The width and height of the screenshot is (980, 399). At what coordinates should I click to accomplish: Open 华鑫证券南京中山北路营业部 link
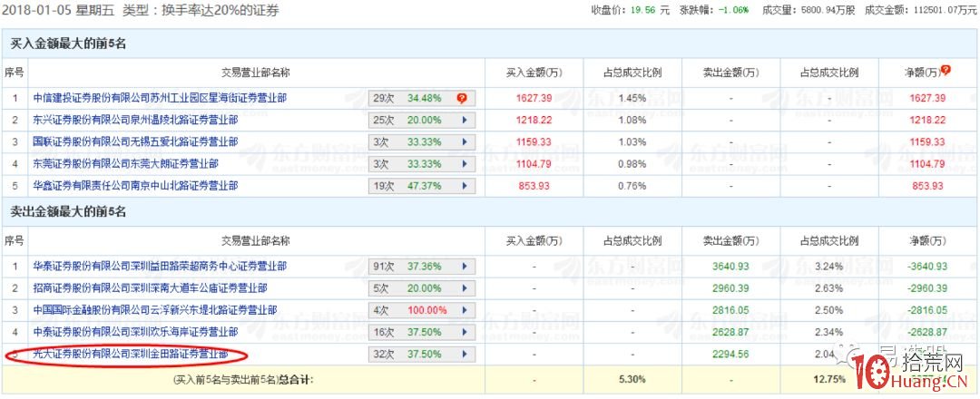[135, 186]
